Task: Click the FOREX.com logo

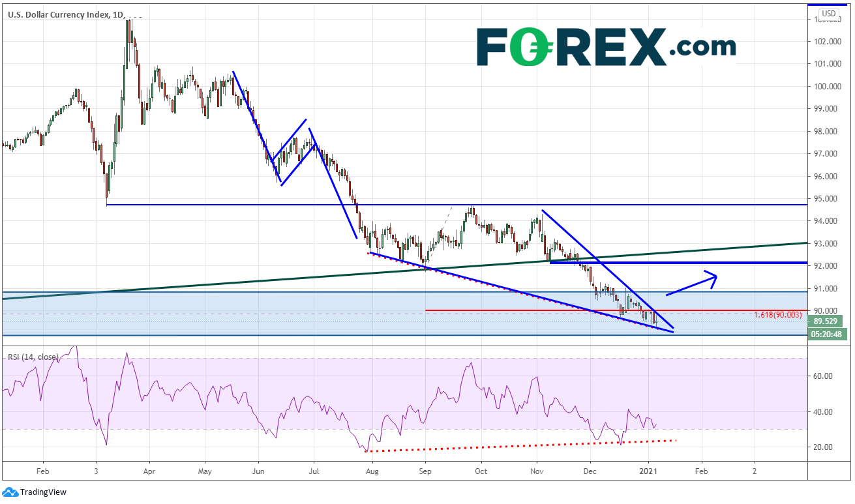Action: point(606,46)
